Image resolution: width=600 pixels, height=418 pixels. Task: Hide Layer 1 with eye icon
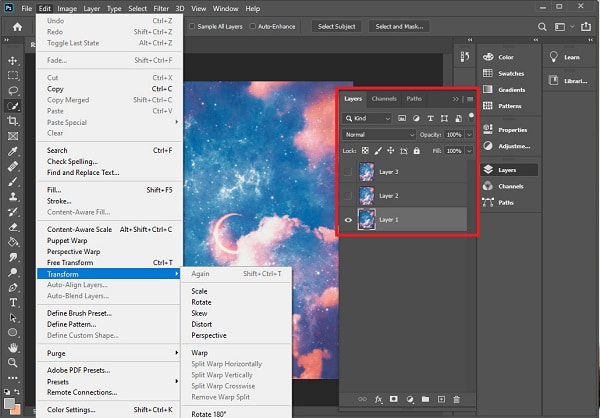[348, 220]
